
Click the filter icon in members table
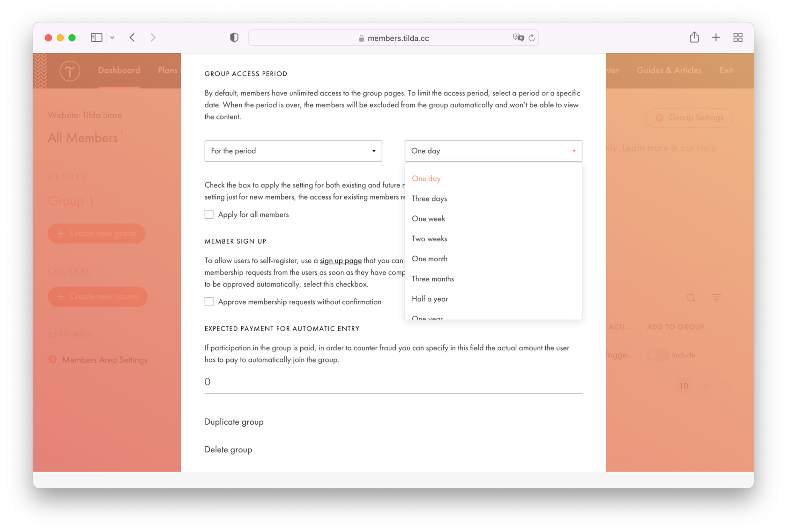[717, 298]
